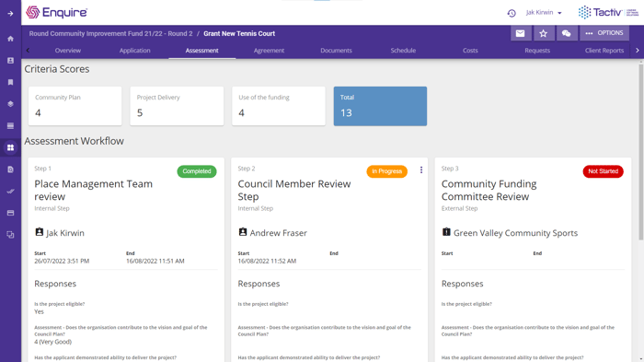The image size is (644, 362).
Task: Click the assessor icon beside Jak Kirwin
Action: [39, 232]
